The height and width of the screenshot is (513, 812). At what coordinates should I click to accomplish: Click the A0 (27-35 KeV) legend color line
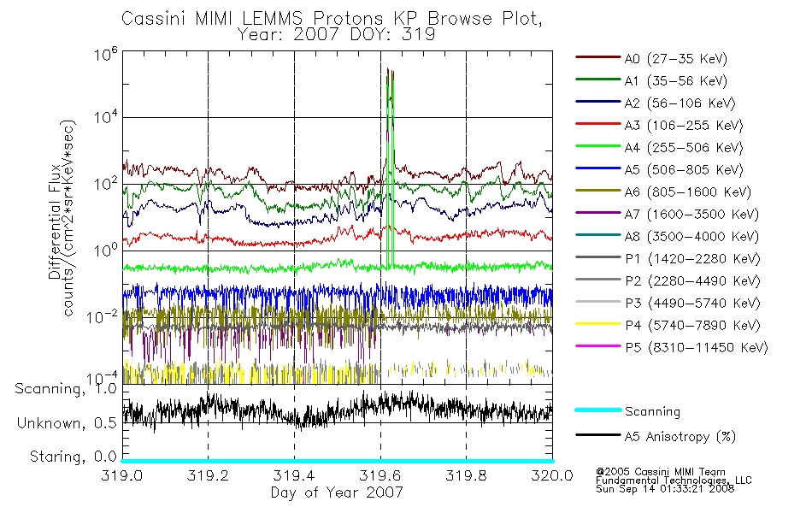point(597,57)
